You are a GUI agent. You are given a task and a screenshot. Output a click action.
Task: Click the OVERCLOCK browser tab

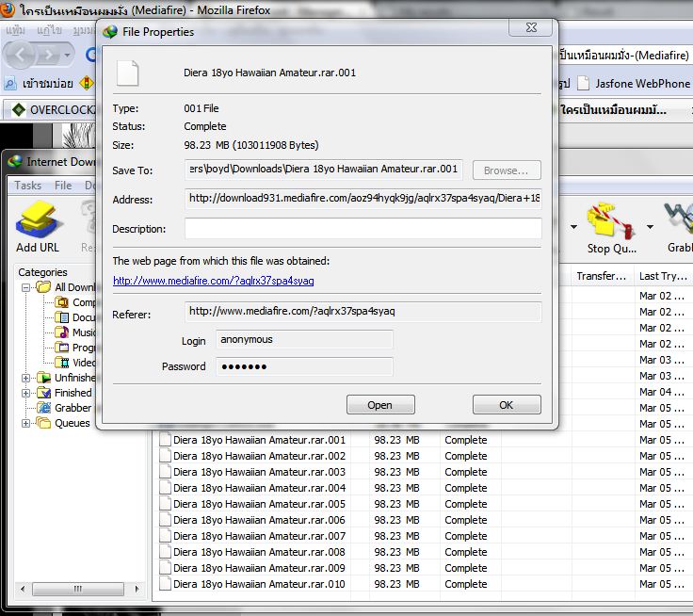pyautogui.click(x=52, y=109)
